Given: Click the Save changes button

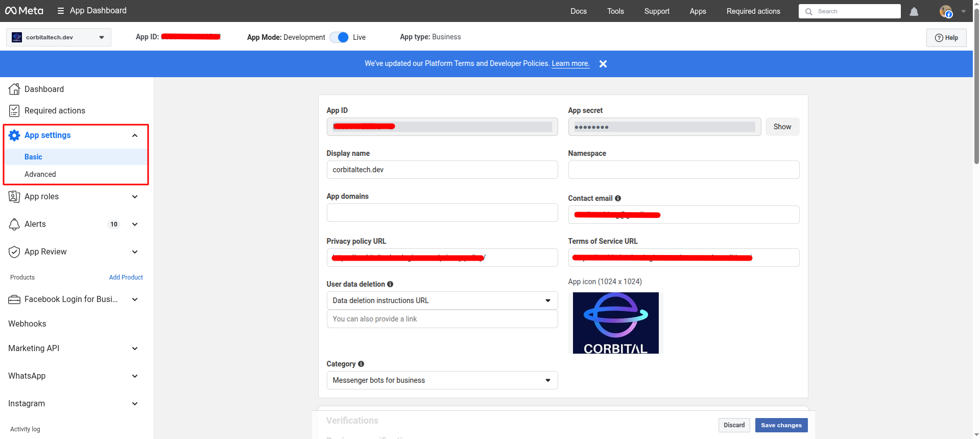Looking at the screenshot, I should click(781, 425).
